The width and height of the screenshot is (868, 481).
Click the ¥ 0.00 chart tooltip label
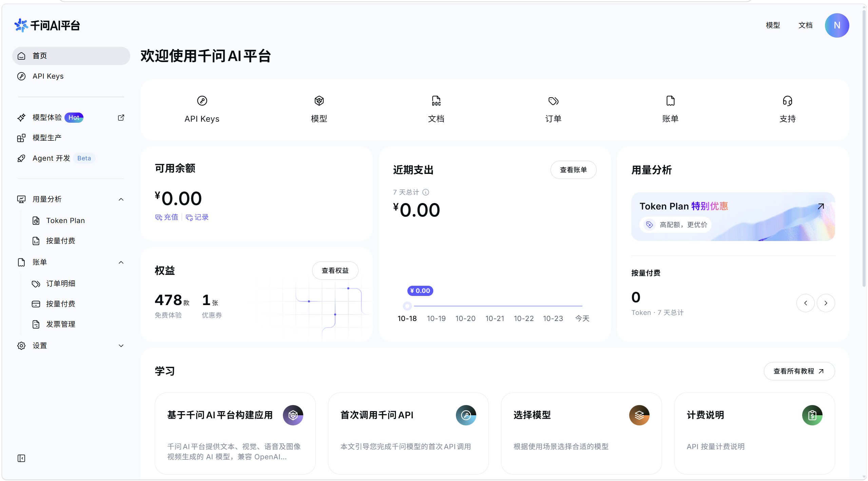(420, 291)
